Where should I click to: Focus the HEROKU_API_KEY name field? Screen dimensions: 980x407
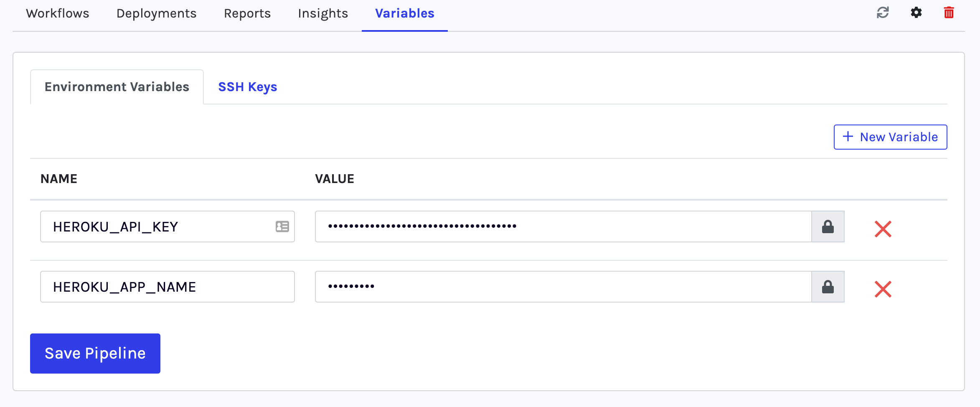159,226
